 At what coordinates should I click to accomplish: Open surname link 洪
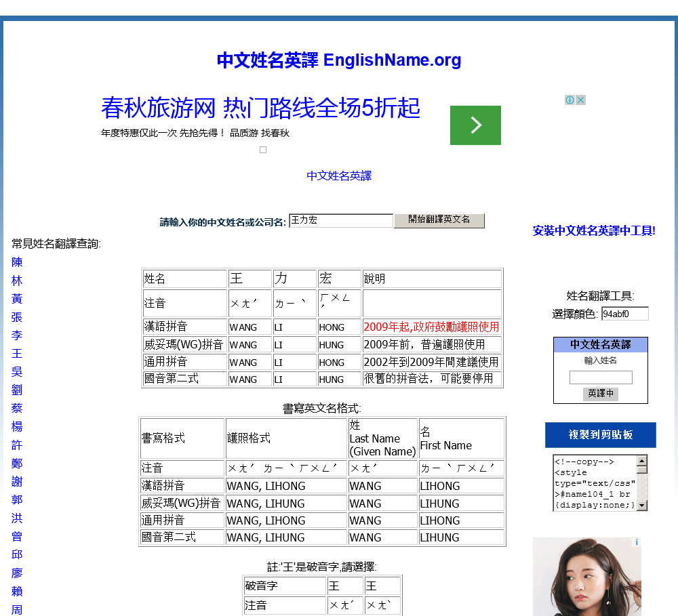(x=17, y=518)
